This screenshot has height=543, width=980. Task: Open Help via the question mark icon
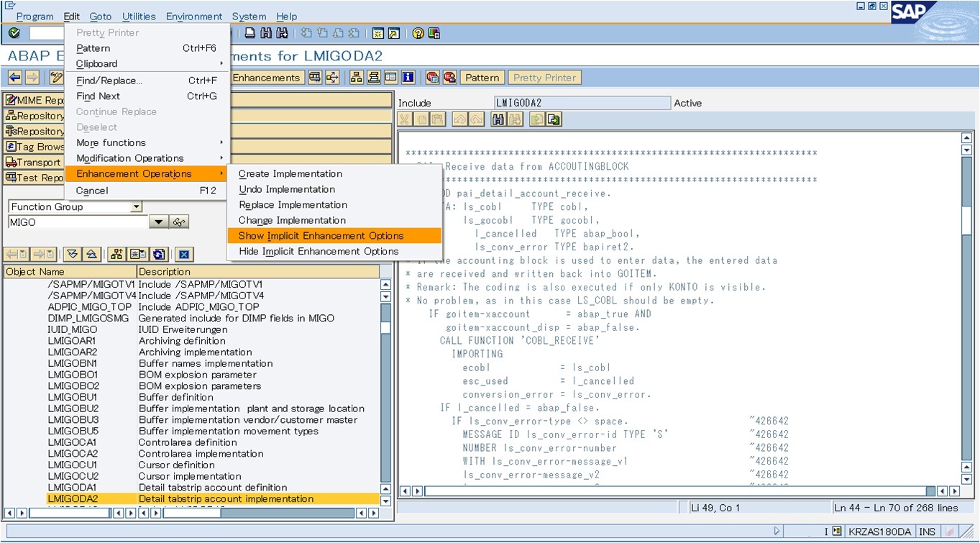(x=419, y=32)
